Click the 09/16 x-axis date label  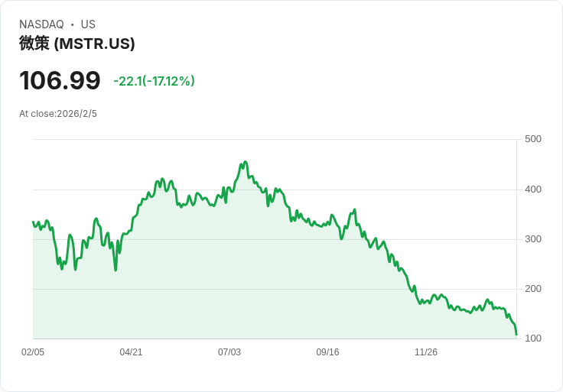coord(327,352)
